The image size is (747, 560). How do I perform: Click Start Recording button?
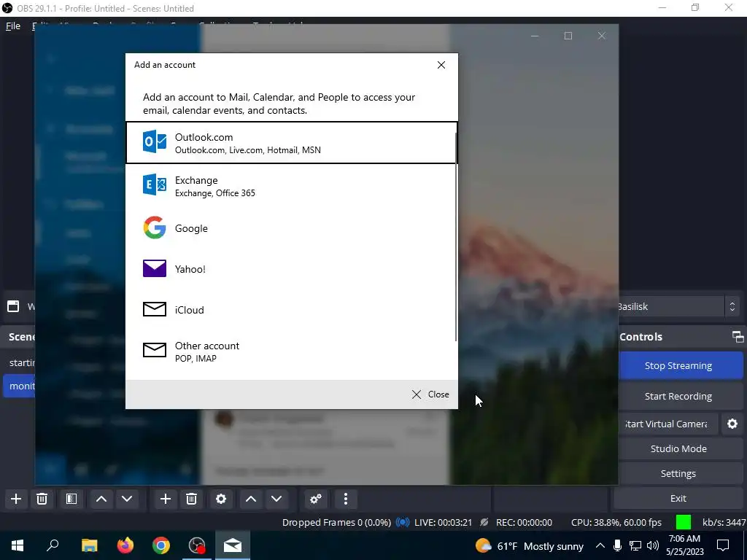tap(681, 396)
